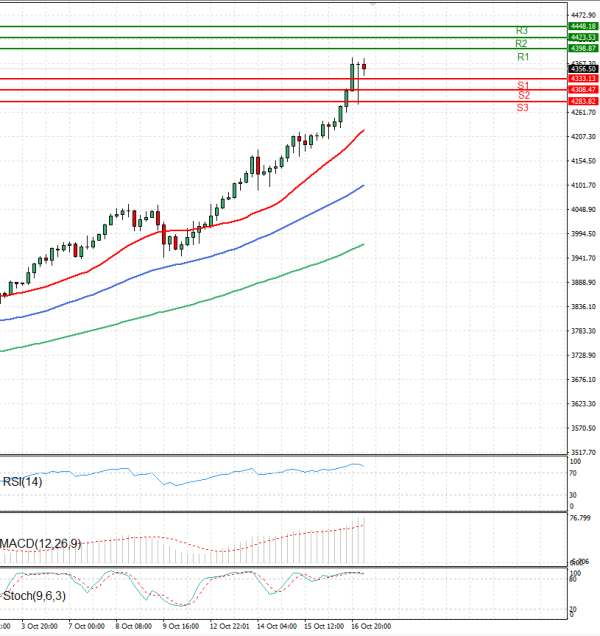This screenshot has width=600, height=636.
Task: Click the 16 Oct 20:00 time axis label
Action: pos(369,627)
